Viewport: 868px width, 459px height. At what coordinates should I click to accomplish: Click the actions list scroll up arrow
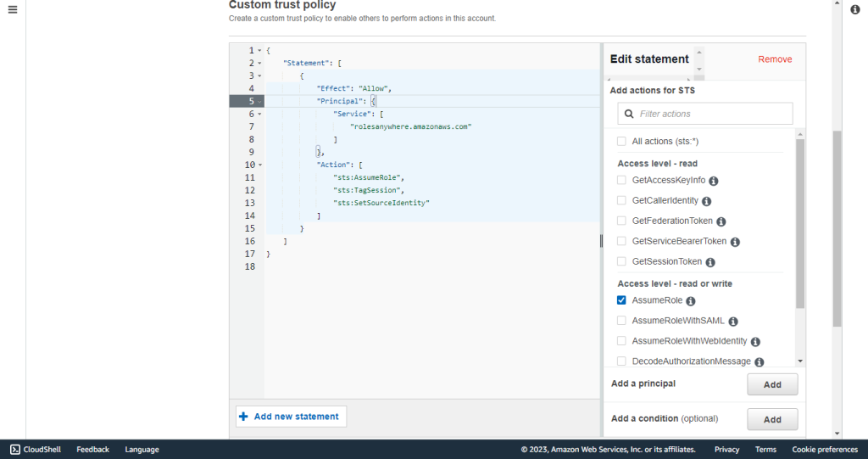(x=800, y=134)
